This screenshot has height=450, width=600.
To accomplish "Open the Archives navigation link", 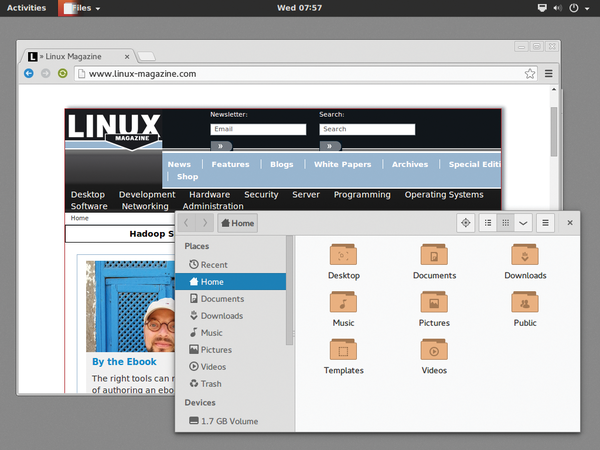I will point(410,164).
